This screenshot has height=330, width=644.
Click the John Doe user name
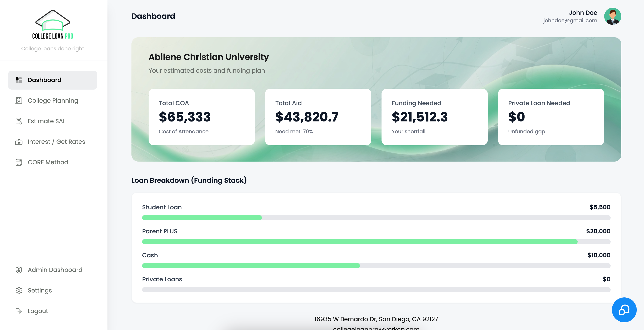point(583,13)
